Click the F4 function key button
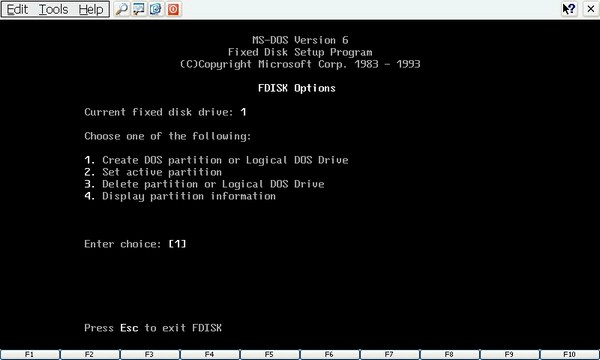The width and height of the screenshot is (600, 360). coord(210,355)
